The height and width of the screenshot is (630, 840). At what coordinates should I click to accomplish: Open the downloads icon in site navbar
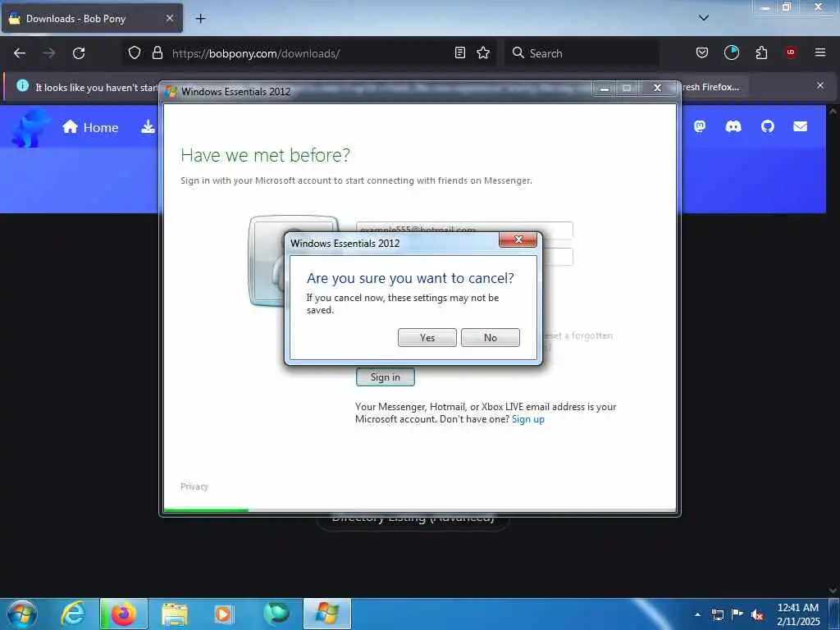click(x=148, y=127)
